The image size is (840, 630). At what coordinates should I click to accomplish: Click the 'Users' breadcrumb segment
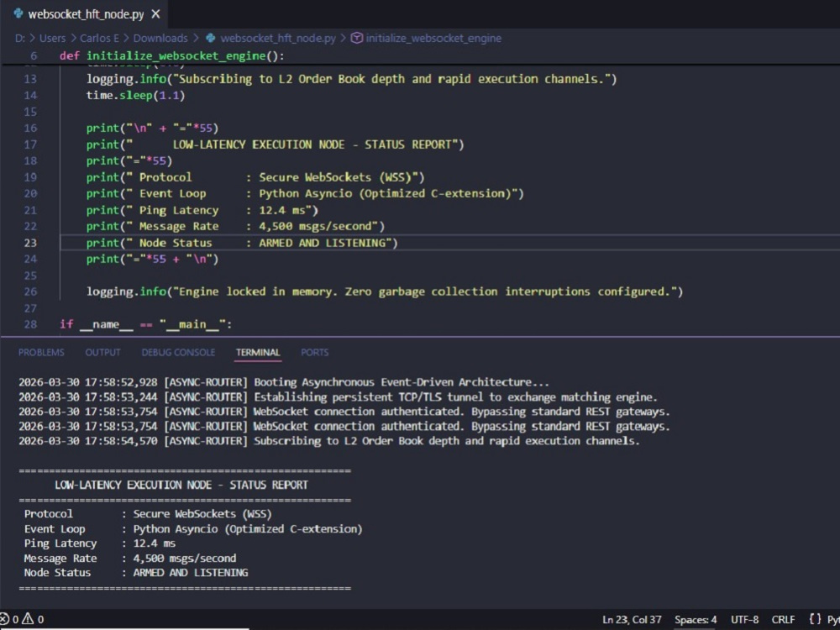tap(52, 38)
